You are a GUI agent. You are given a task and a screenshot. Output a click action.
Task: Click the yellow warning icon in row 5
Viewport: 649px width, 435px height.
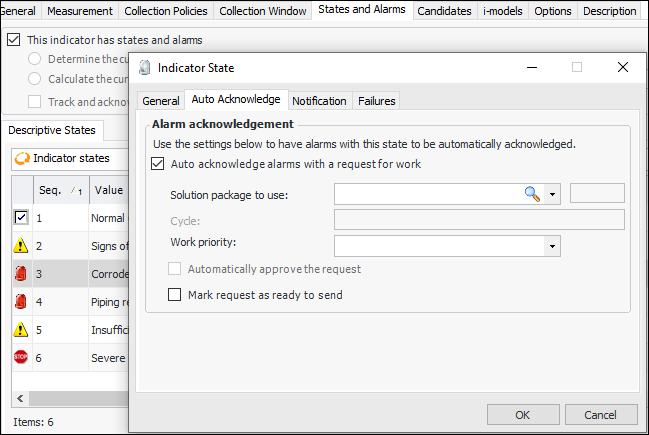click(x=21, y=329)
